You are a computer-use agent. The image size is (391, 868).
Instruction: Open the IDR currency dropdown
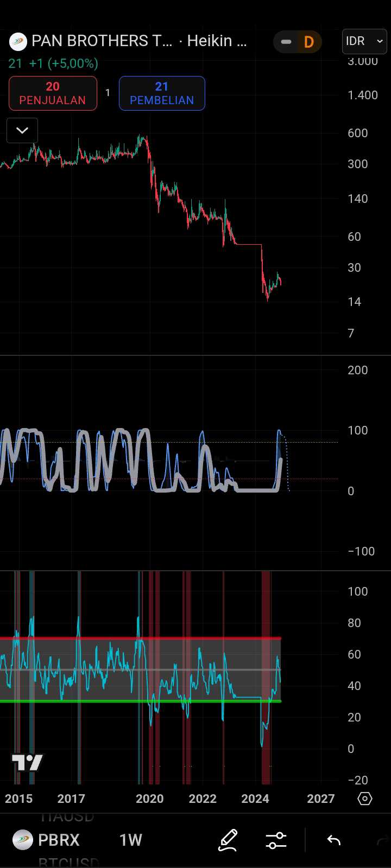tap(364, 41)
